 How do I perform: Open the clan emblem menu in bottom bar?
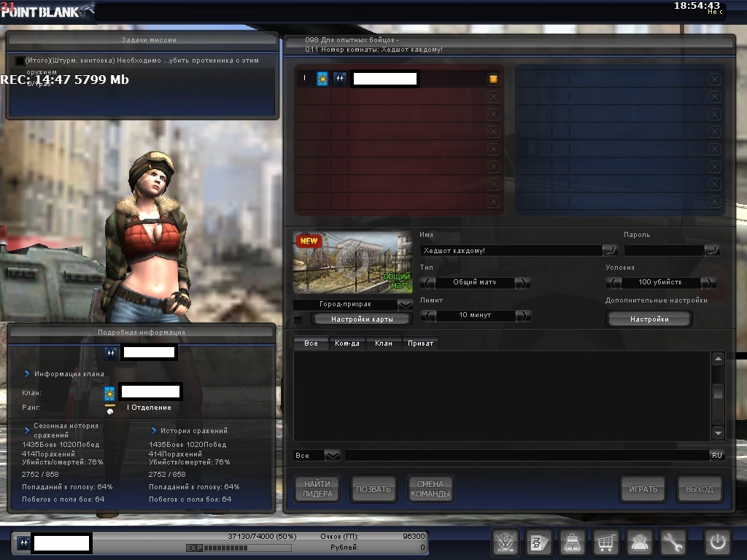(x=505, y=542)
